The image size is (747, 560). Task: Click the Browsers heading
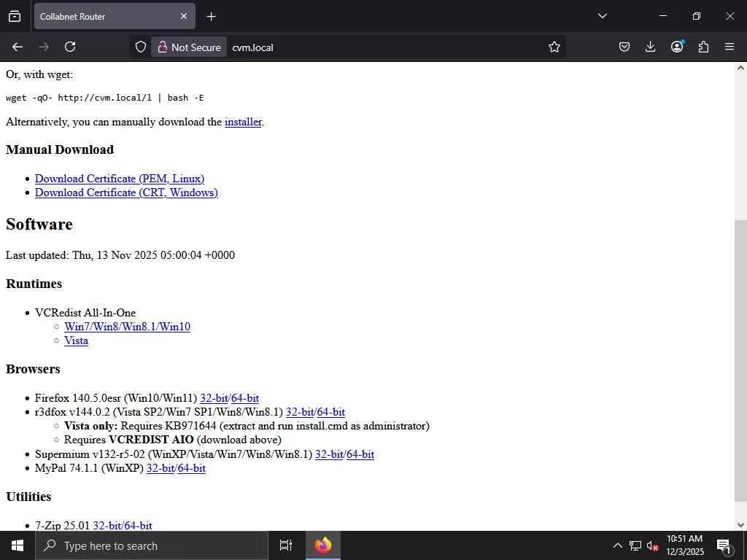tap(33, 369)
